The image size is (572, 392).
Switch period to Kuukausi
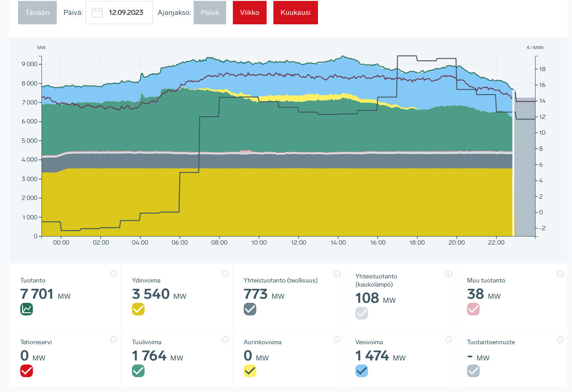click(295, 13)
